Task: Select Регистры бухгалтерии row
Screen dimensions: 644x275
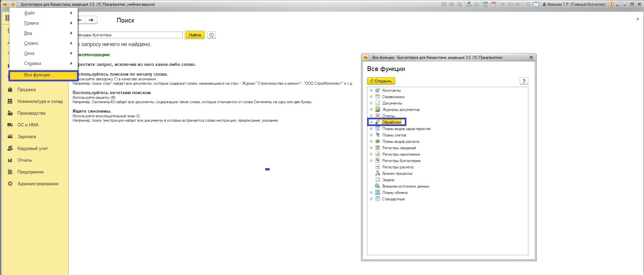Action: point(401,161)
